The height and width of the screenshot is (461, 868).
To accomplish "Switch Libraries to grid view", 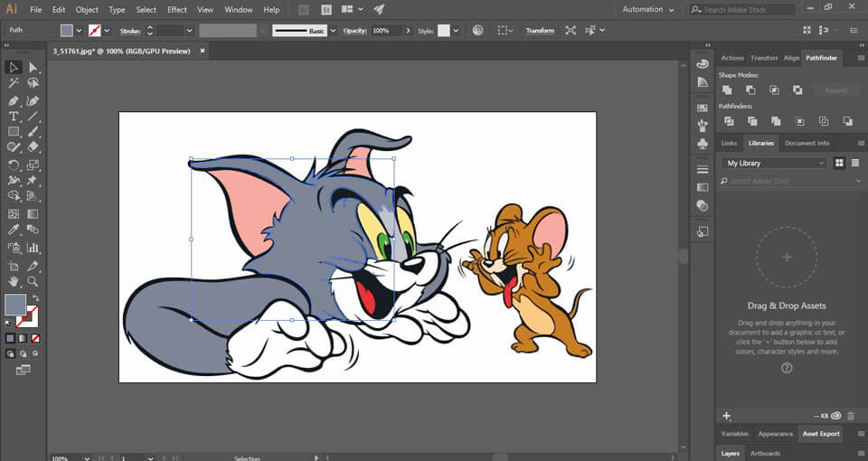I will pos(839,163).
